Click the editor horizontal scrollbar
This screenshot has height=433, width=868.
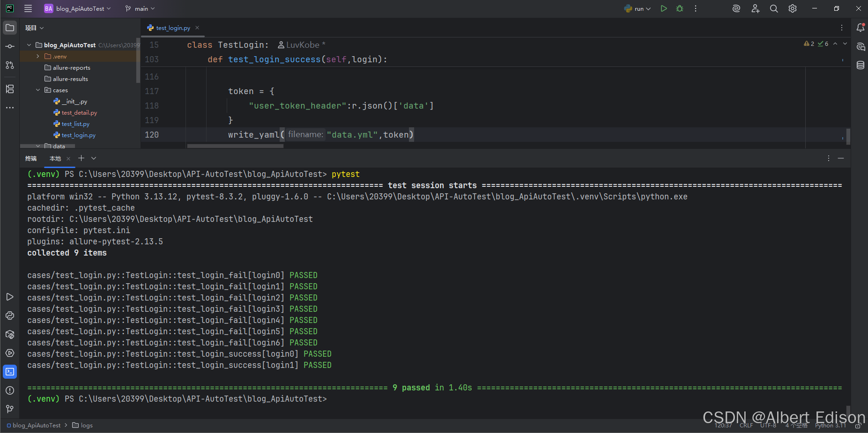point(235,146)
